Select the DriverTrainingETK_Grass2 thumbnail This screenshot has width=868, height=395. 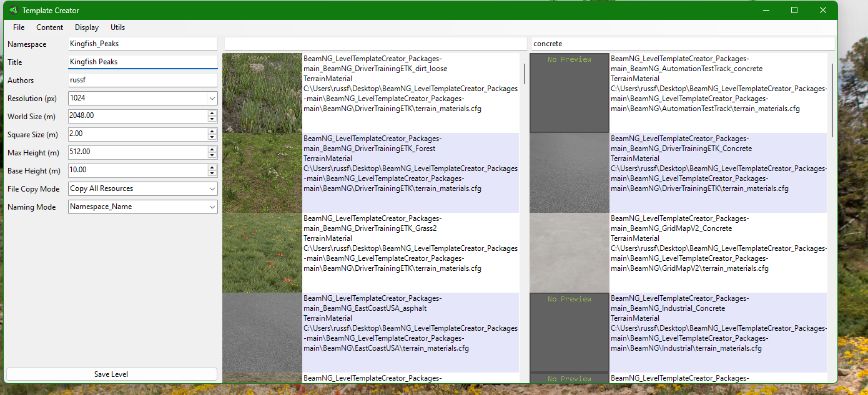click(262, 253)
